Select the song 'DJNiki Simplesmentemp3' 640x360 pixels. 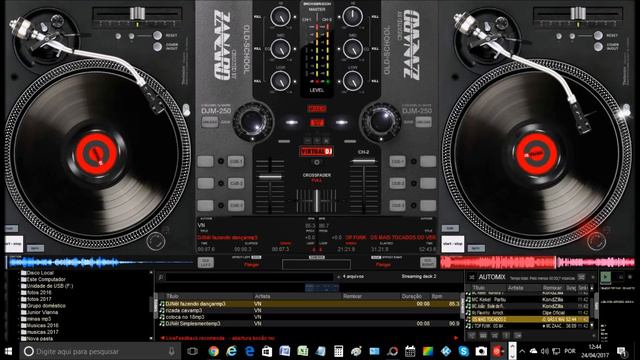(309, 323)
